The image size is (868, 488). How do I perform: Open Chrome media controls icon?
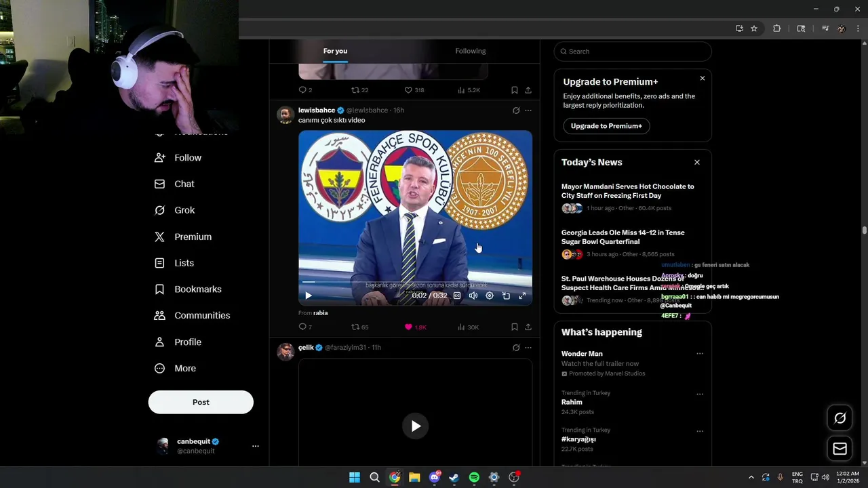click(x=825, y=28)
